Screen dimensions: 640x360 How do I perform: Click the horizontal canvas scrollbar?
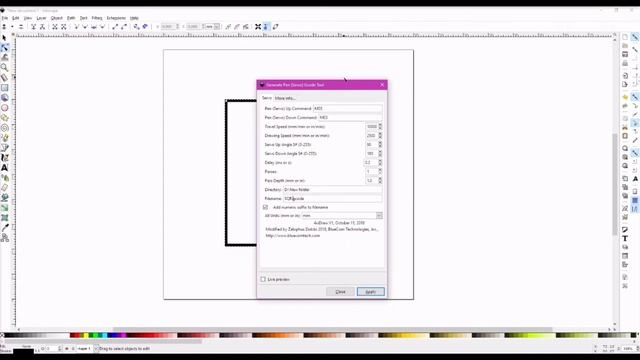(x=333, y=329)
